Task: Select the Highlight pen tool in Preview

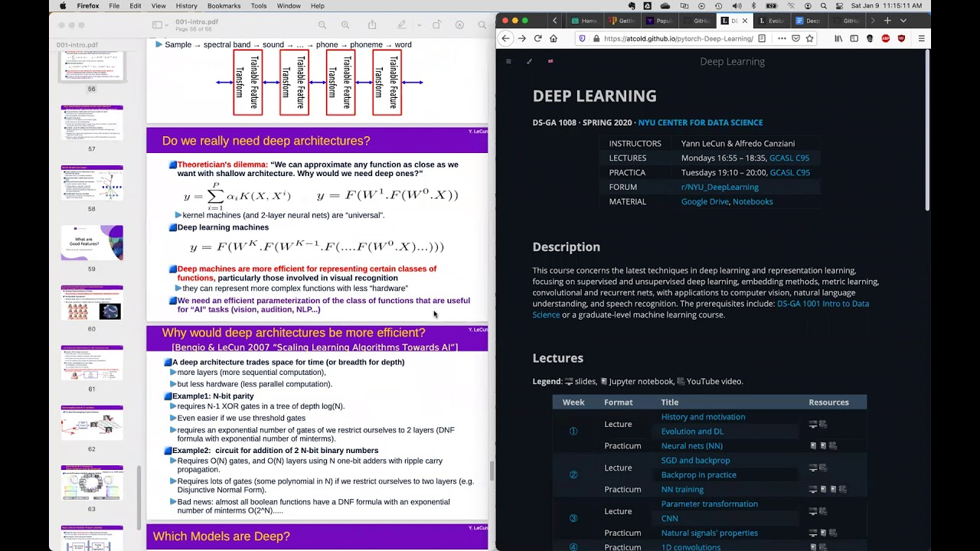Action: 402,25
